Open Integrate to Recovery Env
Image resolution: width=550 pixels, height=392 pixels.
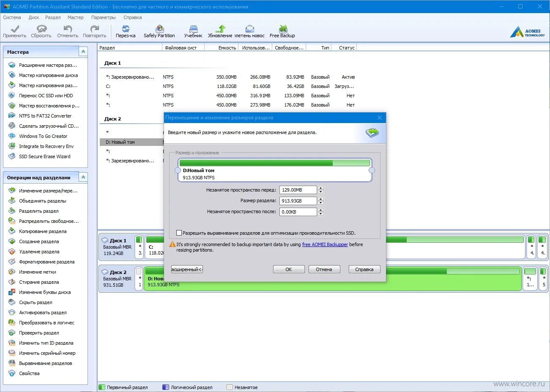46,146
